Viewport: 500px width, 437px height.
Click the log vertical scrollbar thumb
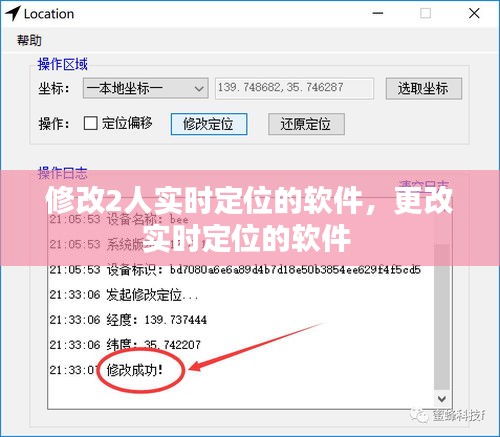[x=442, y=317]
